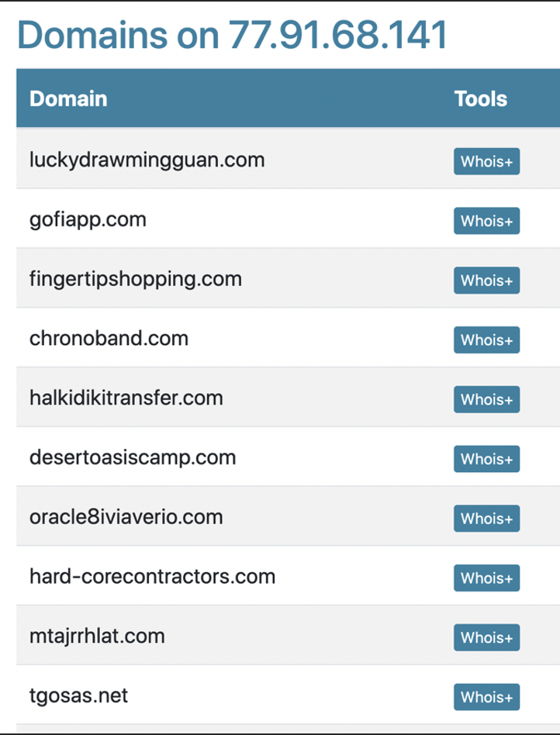This screenshot has height=735, width=560.
Task: Select the gofiapp.com domain row
Action: pyautogui.click(x=288, y=219)
